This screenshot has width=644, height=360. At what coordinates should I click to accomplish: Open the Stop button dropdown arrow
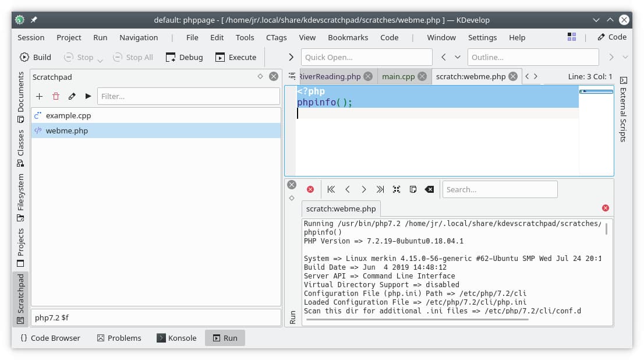[100, 60]
